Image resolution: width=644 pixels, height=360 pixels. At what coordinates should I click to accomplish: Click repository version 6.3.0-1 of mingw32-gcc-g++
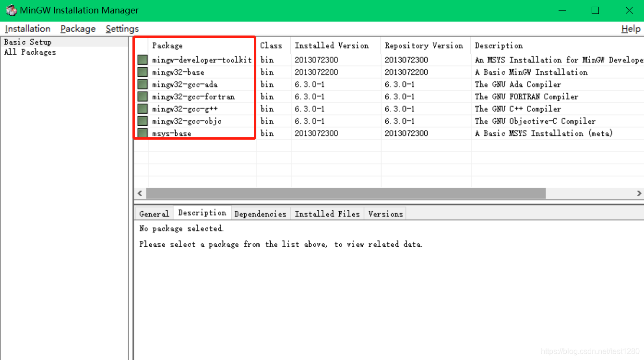pyautogui.click(x=399, y=109)
